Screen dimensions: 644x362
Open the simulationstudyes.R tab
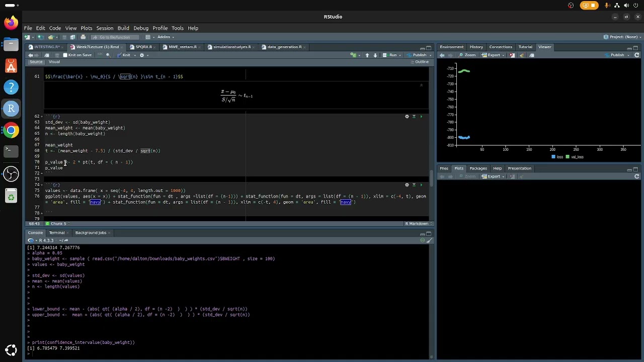(231, 47)
